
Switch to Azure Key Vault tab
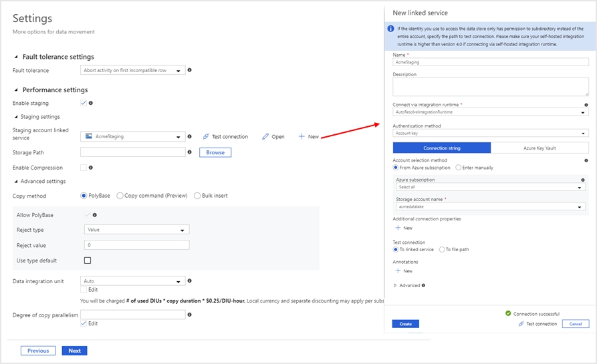pos(540,148)
